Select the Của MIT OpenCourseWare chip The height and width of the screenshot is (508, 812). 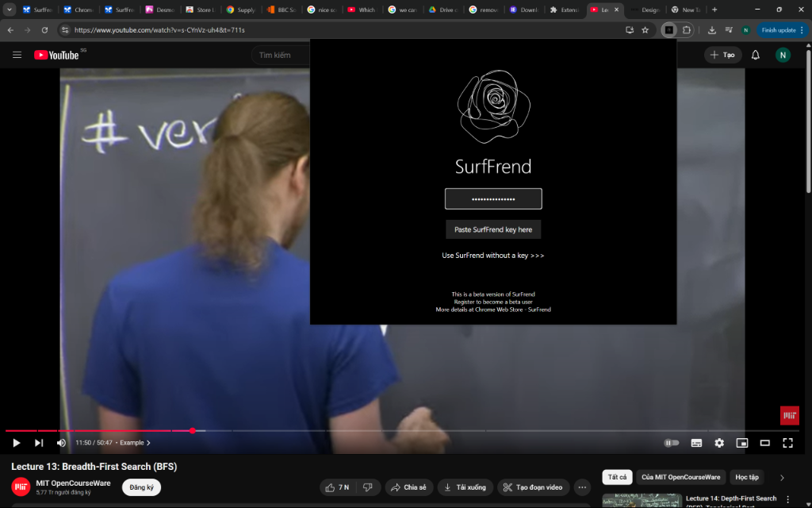tap(681, 477)
